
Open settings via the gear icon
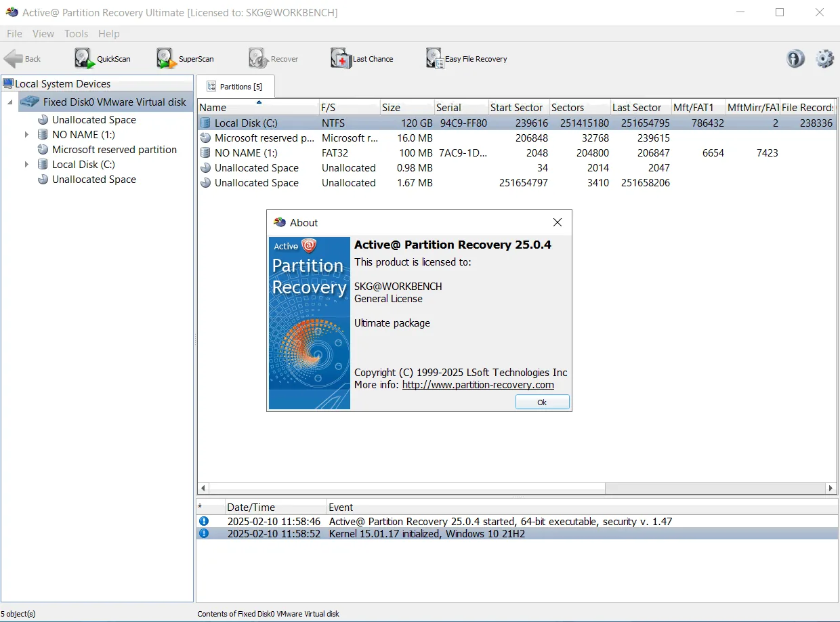[824, 59]
